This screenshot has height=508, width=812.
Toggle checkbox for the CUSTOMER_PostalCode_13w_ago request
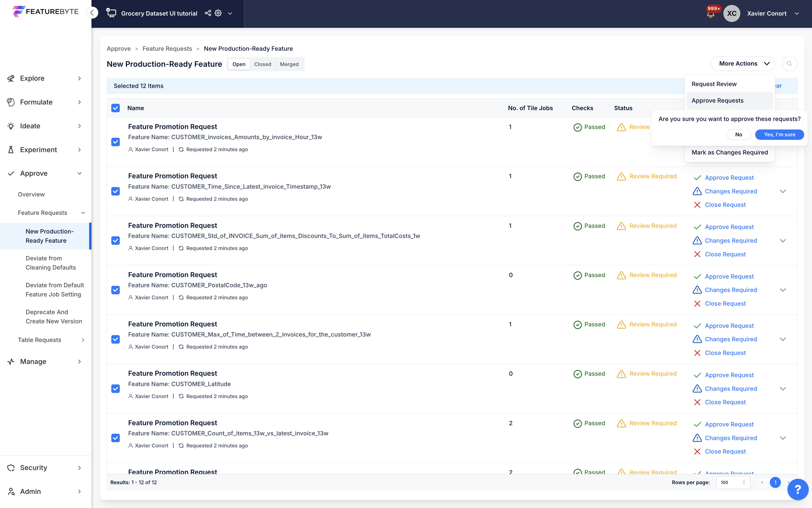[116, 290]
